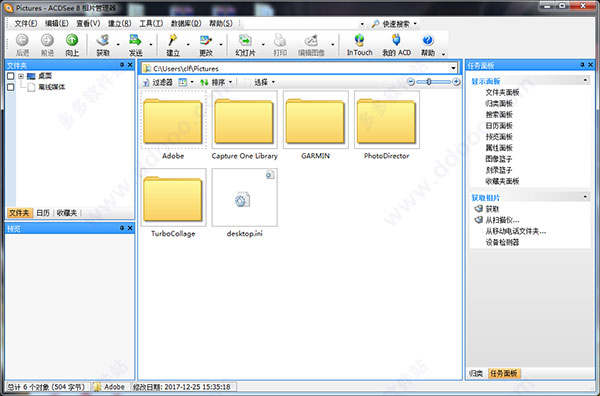
Task: Select the Capture One Library folder
Action: 244,120
